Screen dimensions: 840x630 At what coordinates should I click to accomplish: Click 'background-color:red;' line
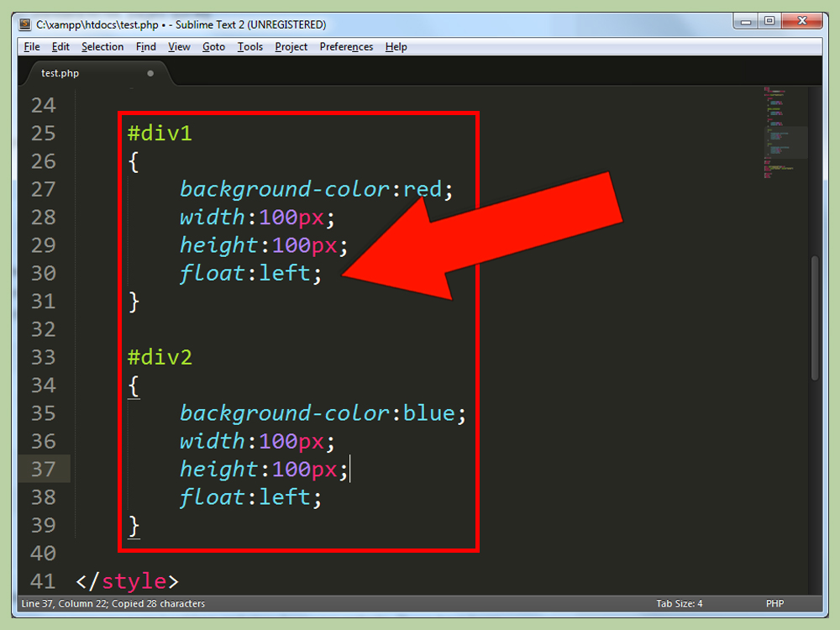(316, 189)
